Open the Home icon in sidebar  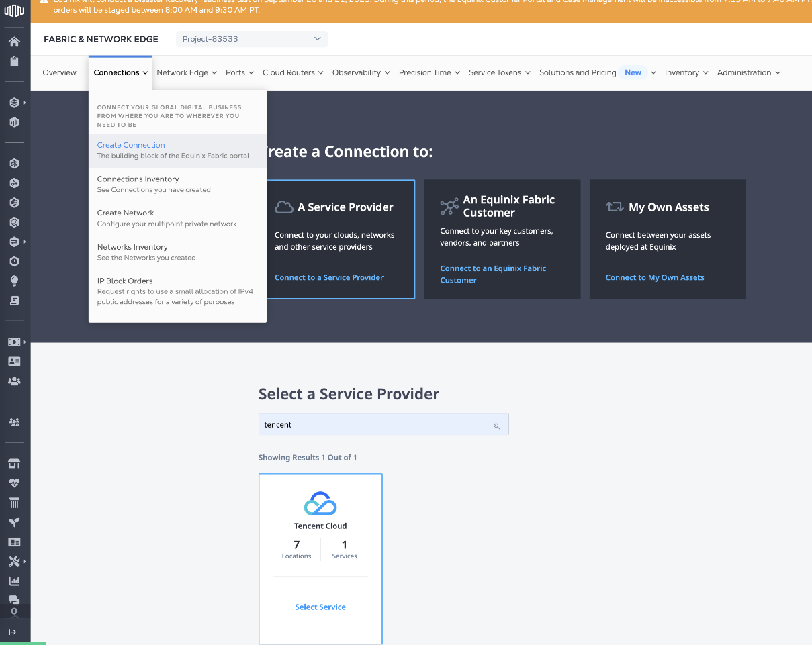click(x=14, y=42)
